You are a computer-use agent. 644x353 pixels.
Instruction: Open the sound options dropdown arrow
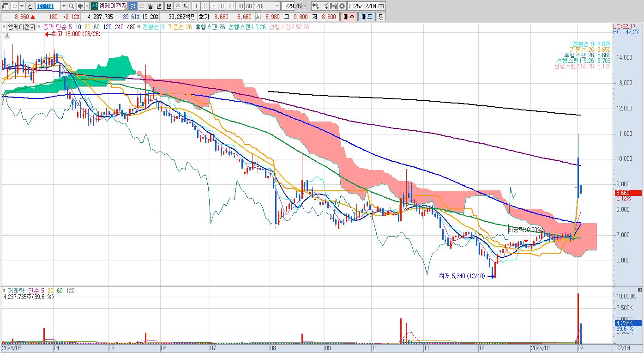[x=86, y=6]
